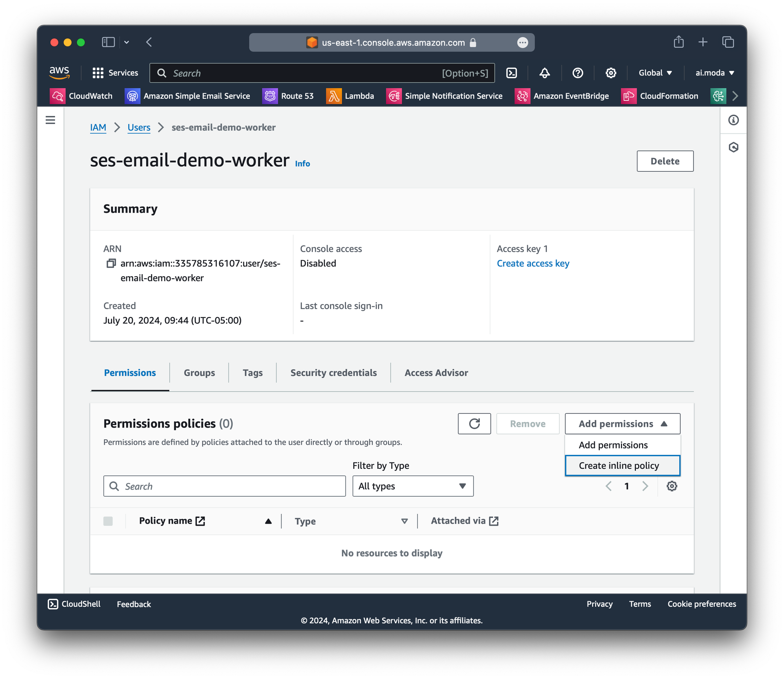This screenshot has width=784, height=679.
Task: Copy the ARN using copy icon
Action: pyautogui.click(x=111, y=264)
